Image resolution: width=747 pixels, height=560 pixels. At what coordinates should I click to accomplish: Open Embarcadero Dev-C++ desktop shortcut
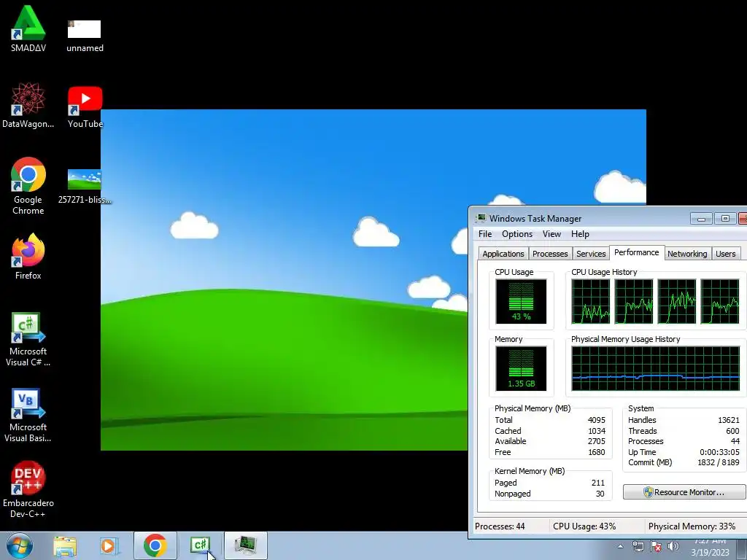coord(28,489)
